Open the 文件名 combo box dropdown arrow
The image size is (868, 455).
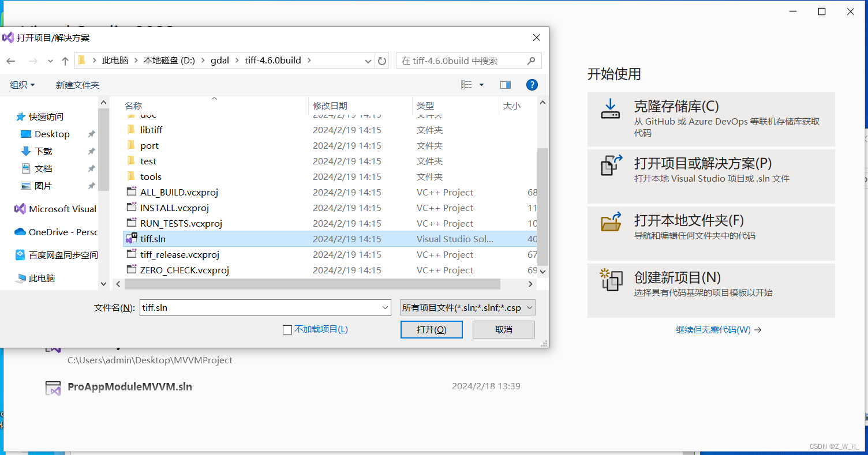coord(386,308)
